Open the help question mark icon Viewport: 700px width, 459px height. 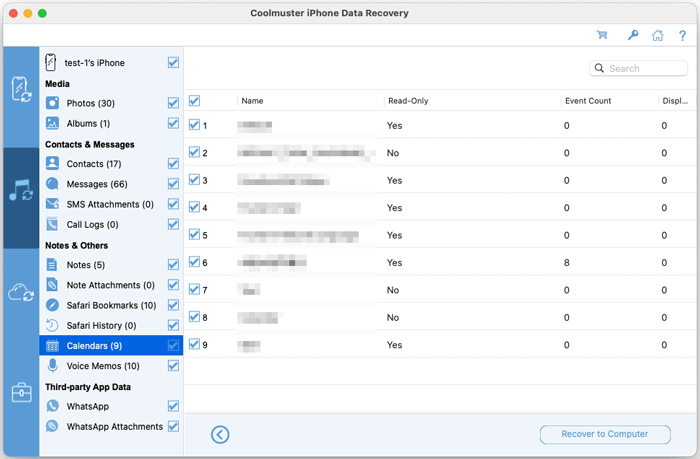point(682,35)
